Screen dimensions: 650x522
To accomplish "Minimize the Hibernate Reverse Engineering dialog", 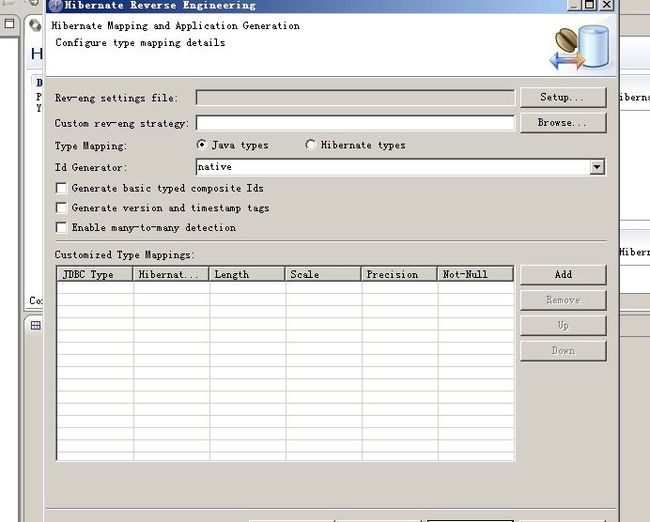I will point(574,5).
